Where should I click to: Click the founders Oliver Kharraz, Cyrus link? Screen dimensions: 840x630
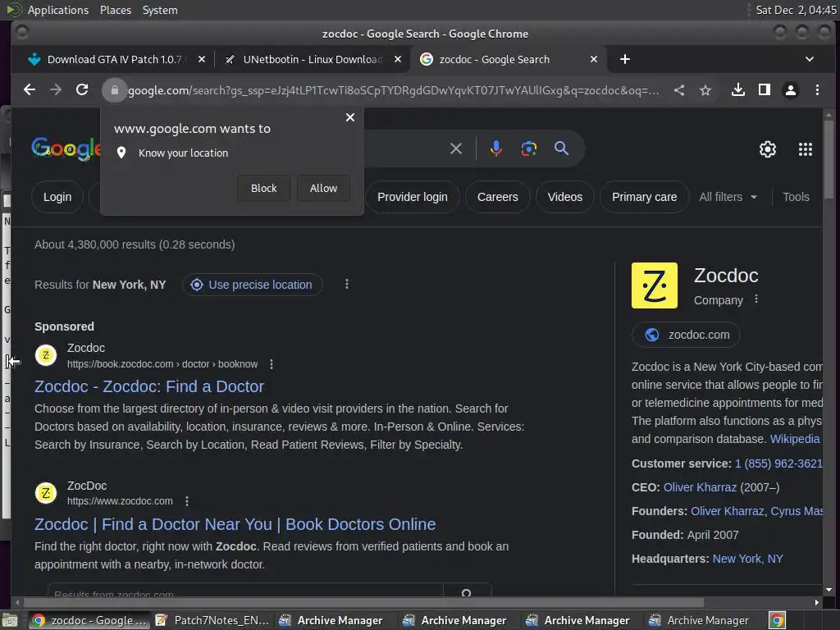pyautogui.click(x=756, y=511)
